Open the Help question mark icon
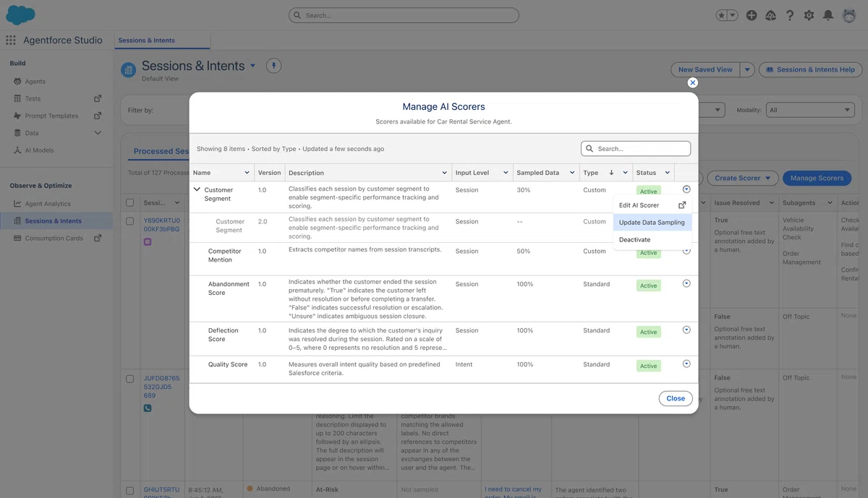Image resolution: width=868 pixels, height=498 pixels. pyautogui.click(x=790, y=15)
